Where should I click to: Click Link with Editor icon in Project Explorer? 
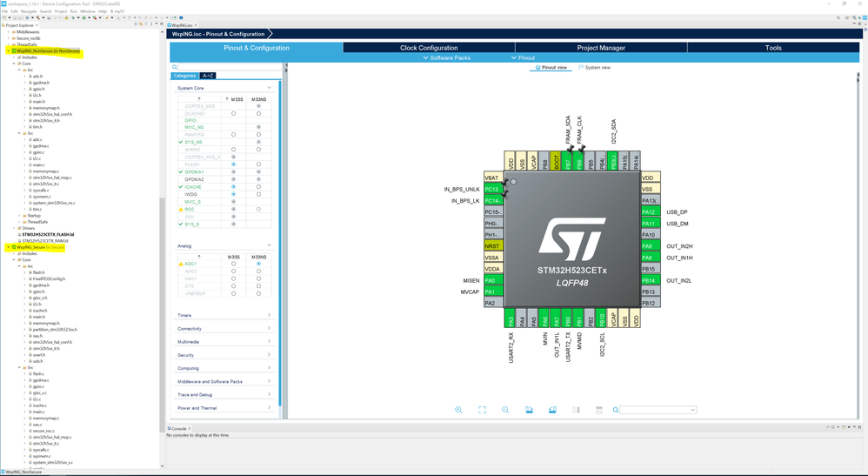(x=141, y=23)
